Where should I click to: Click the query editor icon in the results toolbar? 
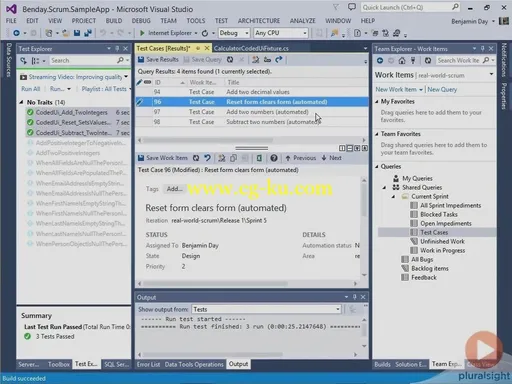point(256,60)
